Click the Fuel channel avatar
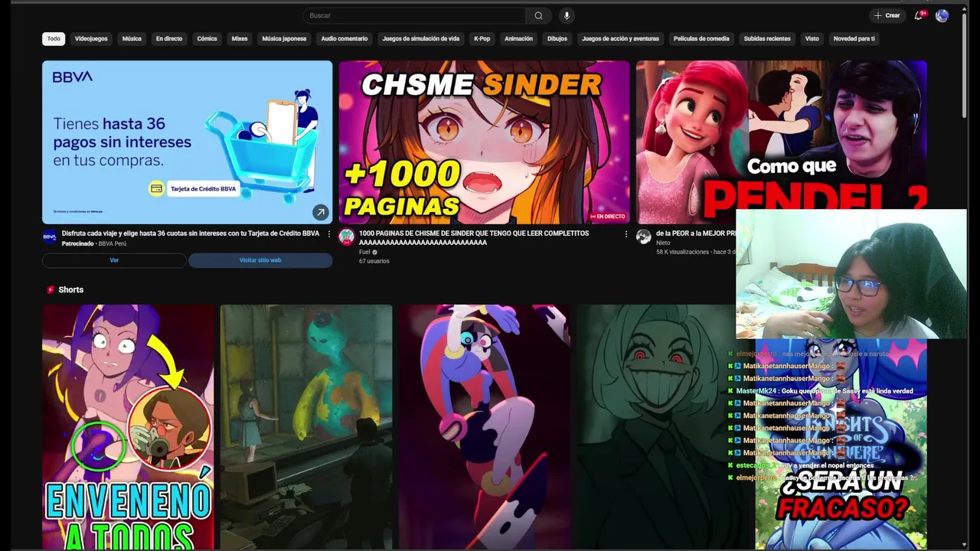 tap(347, 237)
